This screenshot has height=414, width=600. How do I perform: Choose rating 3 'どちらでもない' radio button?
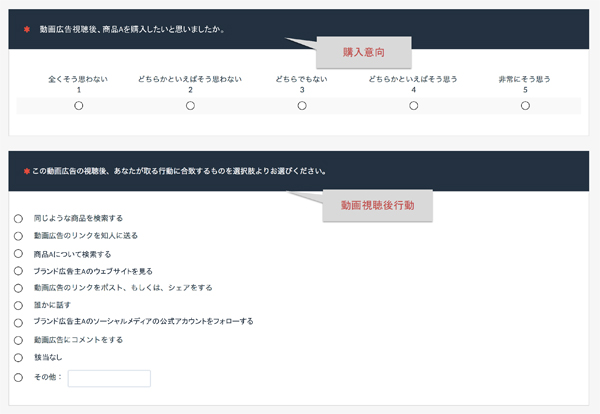(x=302, y=106)
